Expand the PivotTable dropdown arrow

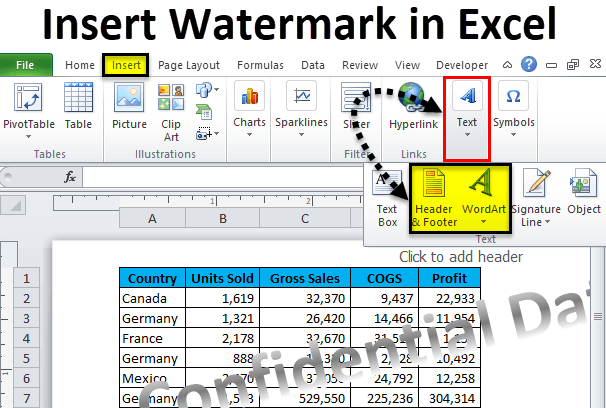pos(28,136)
